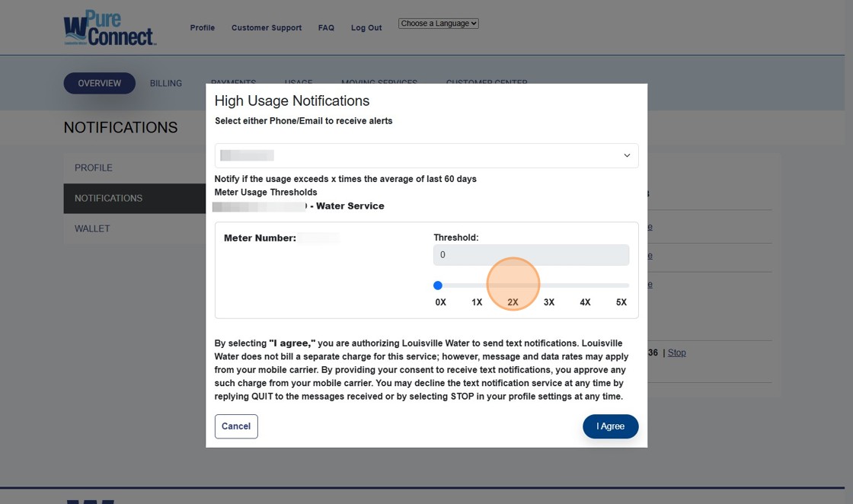Open the FAQ page

(x=326, y=28)
